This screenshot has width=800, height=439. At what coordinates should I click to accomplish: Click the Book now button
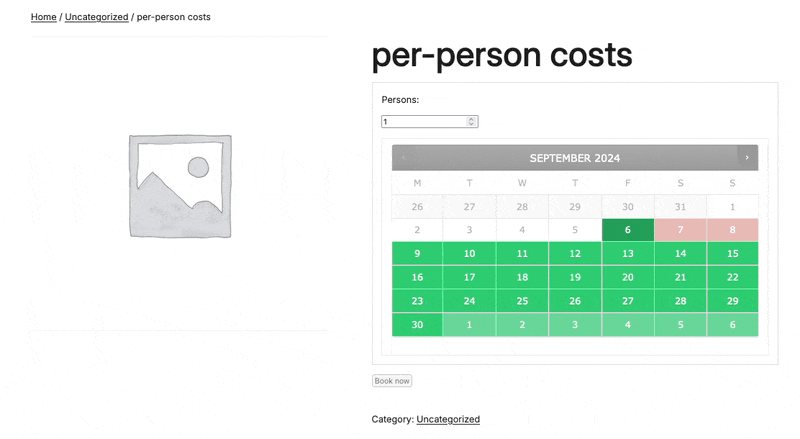pyautogui.click(x=392, y=381)
